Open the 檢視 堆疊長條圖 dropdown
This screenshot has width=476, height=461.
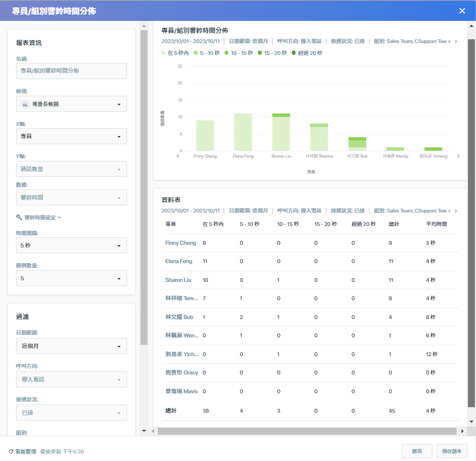[x=71, y=104]
